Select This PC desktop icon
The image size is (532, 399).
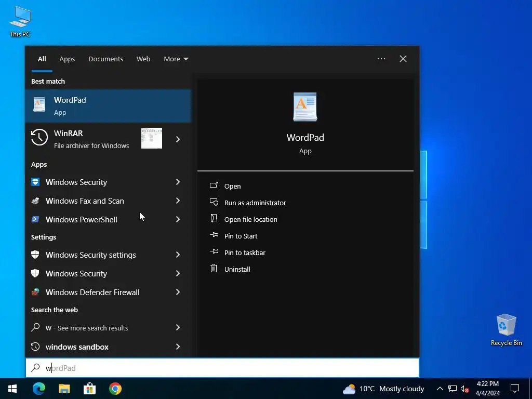[20, 21]
